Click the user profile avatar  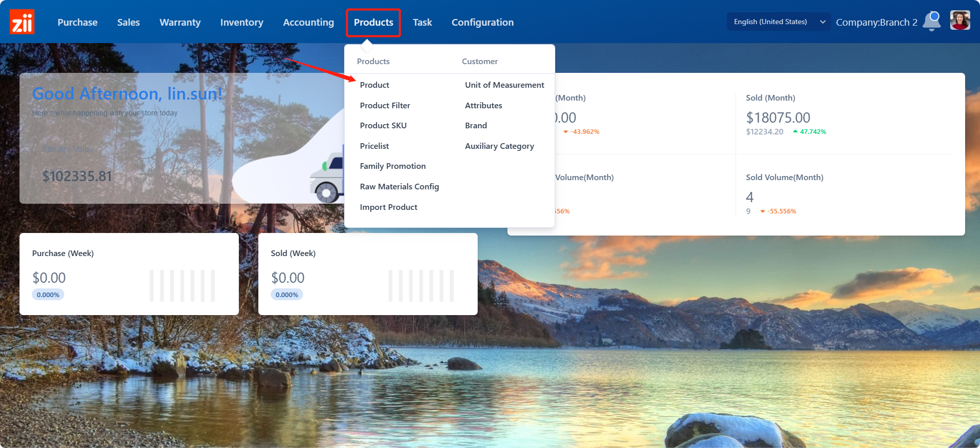(959, 21)
